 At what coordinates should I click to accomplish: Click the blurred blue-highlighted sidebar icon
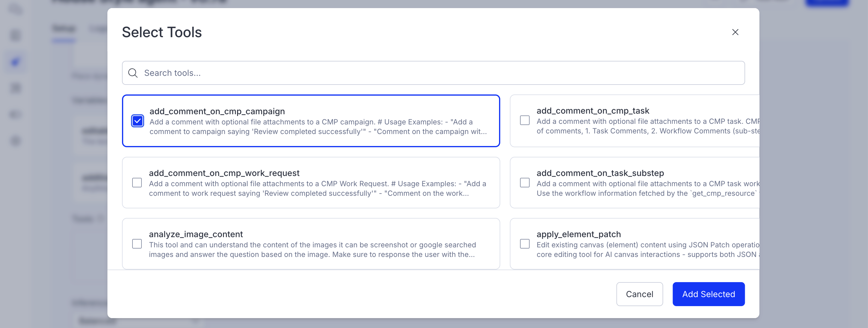pyautogui.click(x=16, y=62)
